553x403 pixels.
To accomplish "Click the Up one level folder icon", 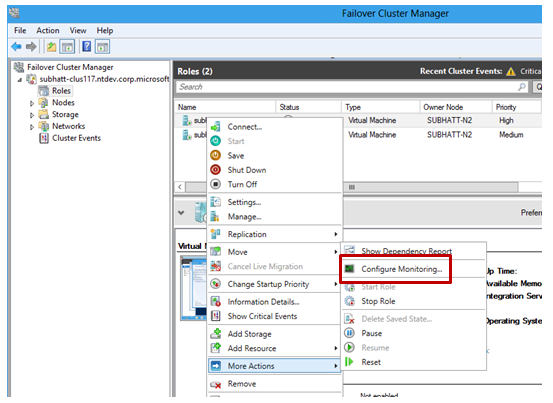I will (51, 47).
